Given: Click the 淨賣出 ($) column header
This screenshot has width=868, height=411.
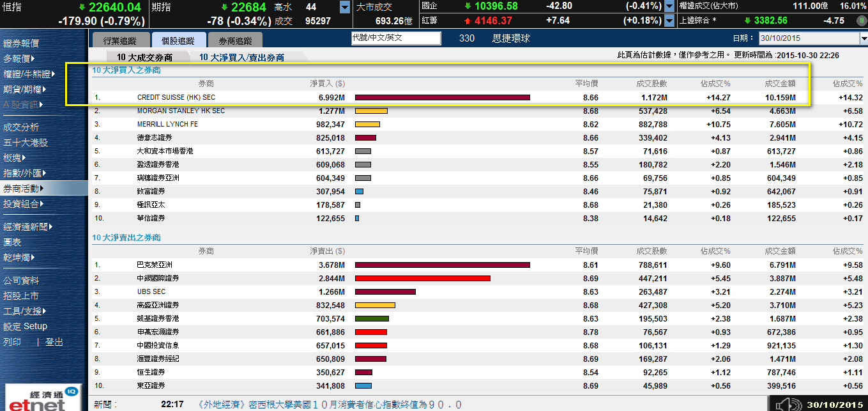Looking at the screenshot, I should [327, 251].
